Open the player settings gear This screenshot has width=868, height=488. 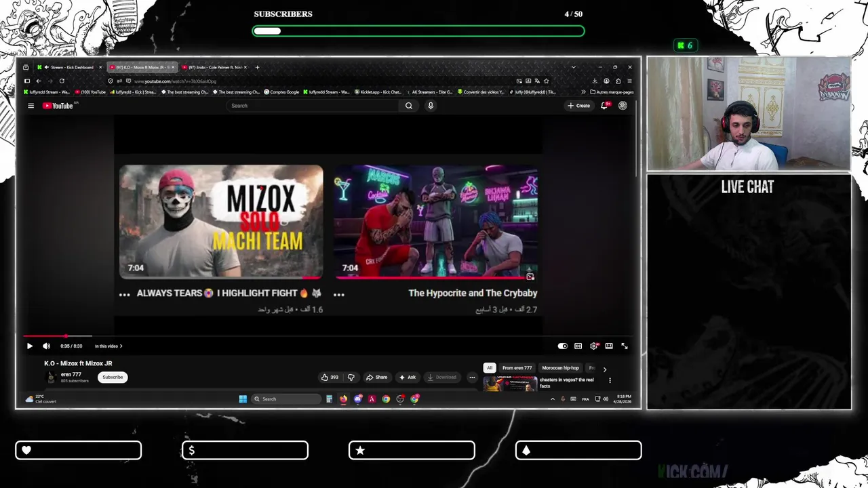pyautogui.click(x=594, y=346)
